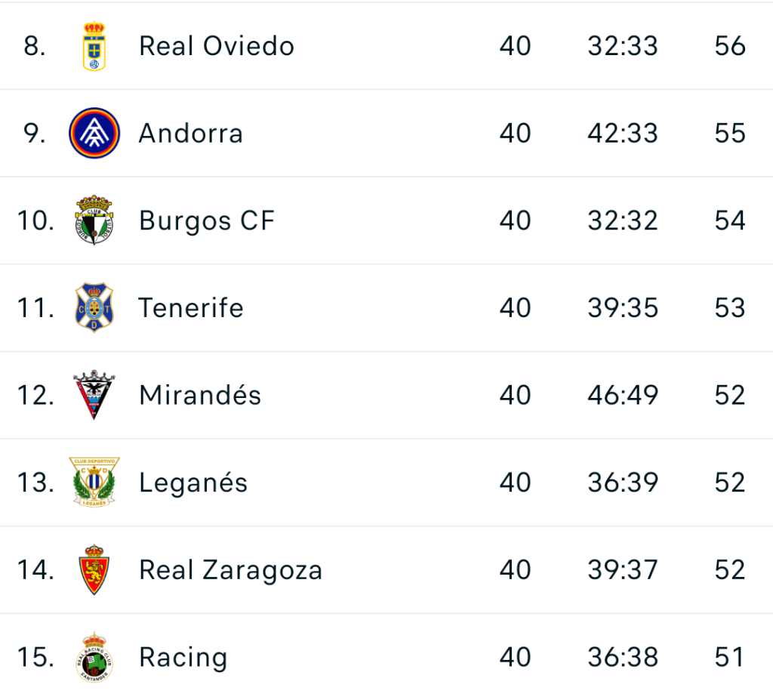
Task: Click the Mirandés club crest
Action: 94,395
